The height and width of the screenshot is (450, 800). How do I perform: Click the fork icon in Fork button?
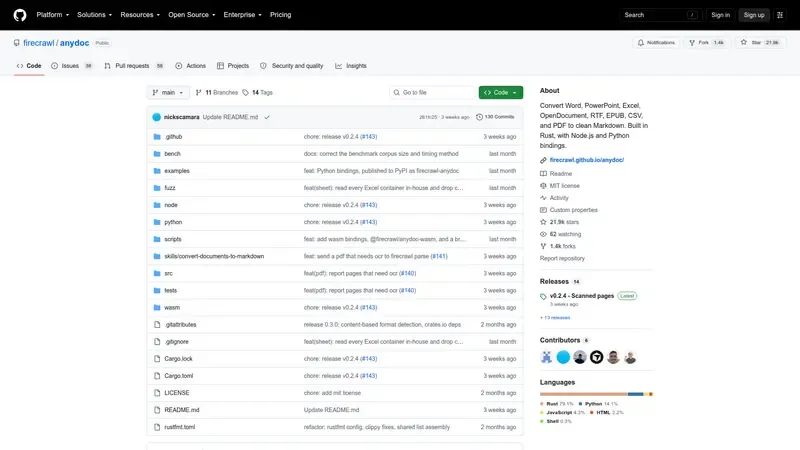point(692,43)
